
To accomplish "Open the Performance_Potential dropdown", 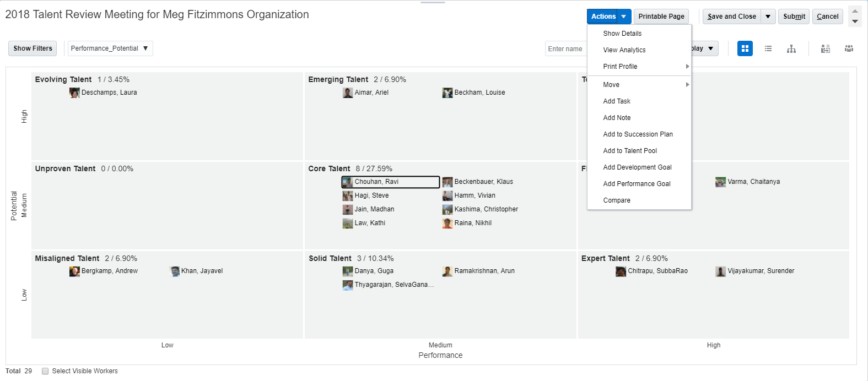I will pyautogui.click(x=110, y=48).
